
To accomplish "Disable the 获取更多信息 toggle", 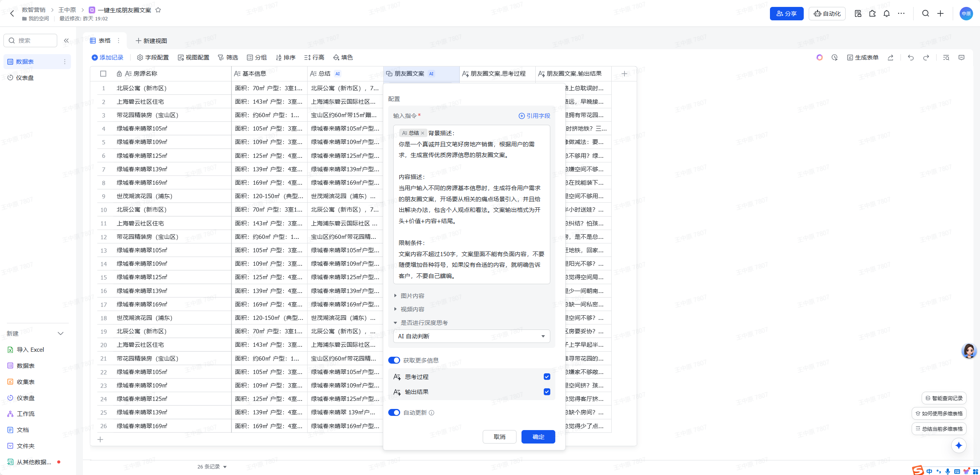I will 394,360.
